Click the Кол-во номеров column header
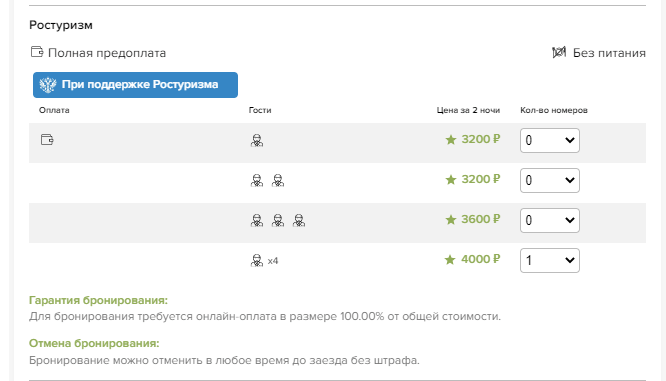 [x=554, y=110]
